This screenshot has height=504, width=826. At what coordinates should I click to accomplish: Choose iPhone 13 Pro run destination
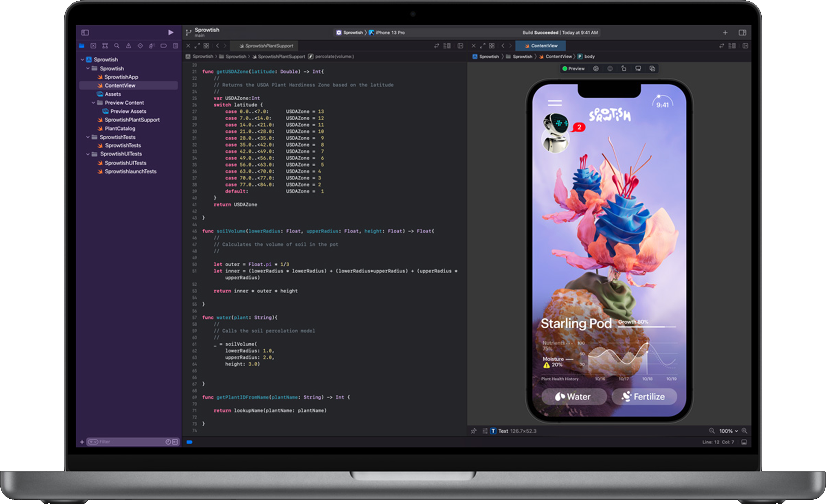click(387, 33)
